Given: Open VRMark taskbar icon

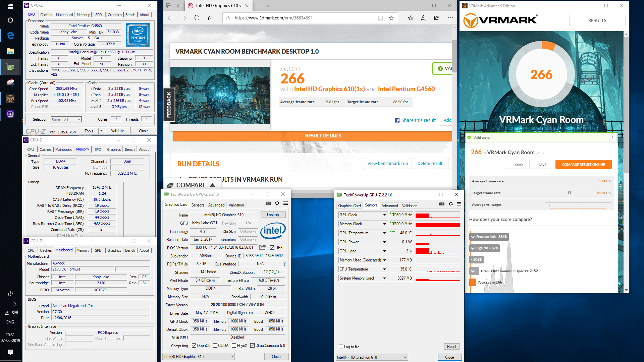Looking at the screenshot, I should tap(10, 99).
